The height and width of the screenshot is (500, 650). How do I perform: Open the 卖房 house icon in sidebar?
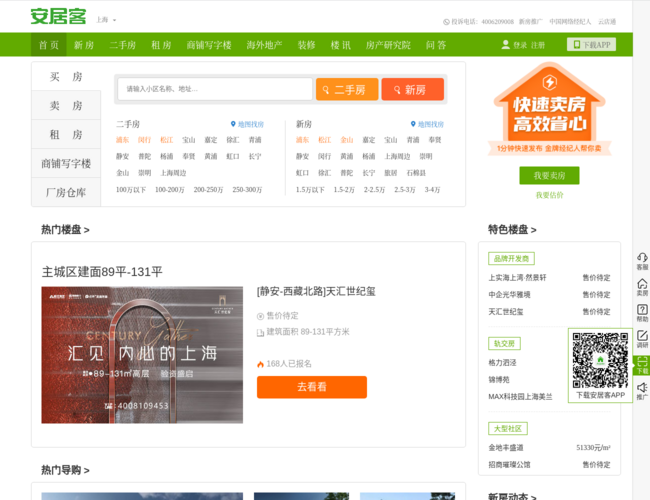coord(641,284)
